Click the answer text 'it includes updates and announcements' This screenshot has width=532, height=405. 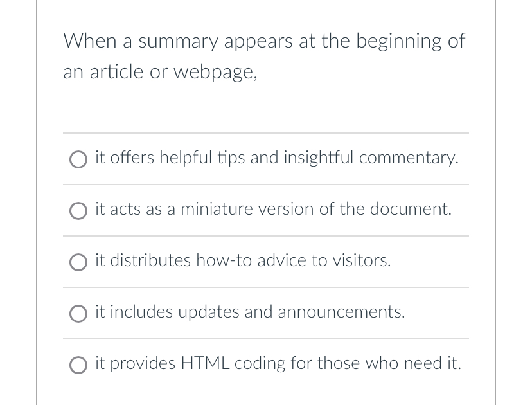pos(250,312)
